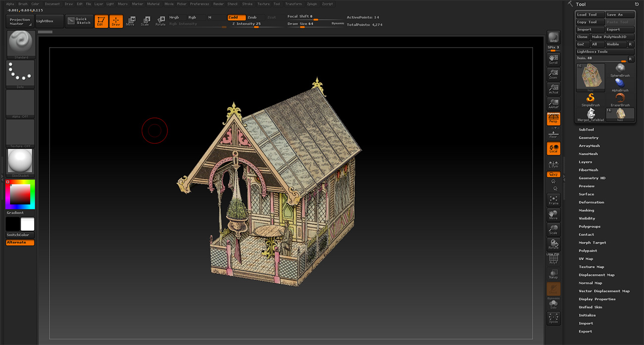Expand the Masking section

point(586,210)
